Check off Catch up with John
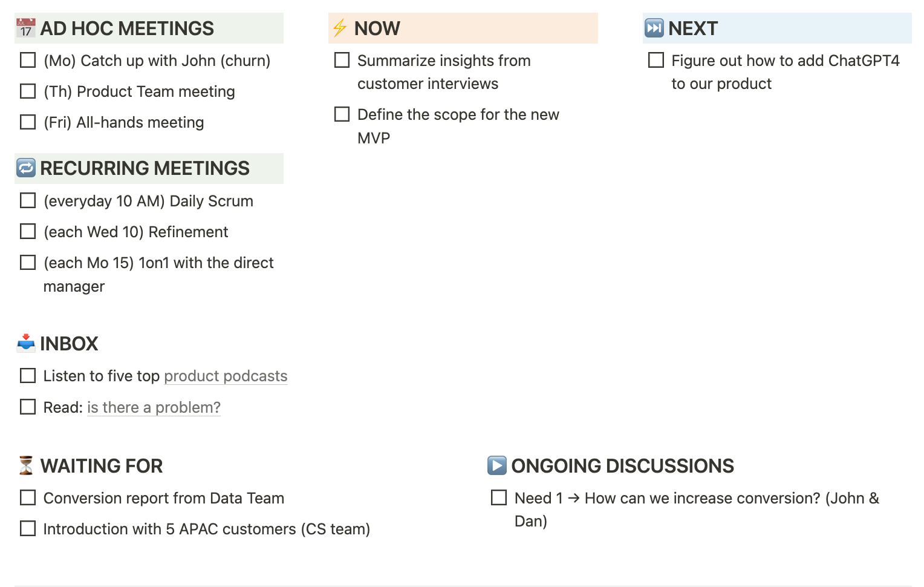 (x=28, y=61)
